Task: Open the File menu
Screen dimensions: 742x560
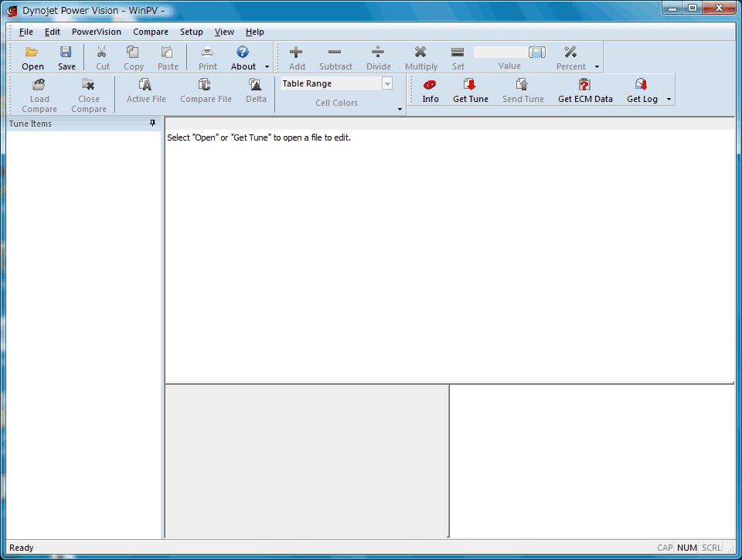Action: [26, 32]
